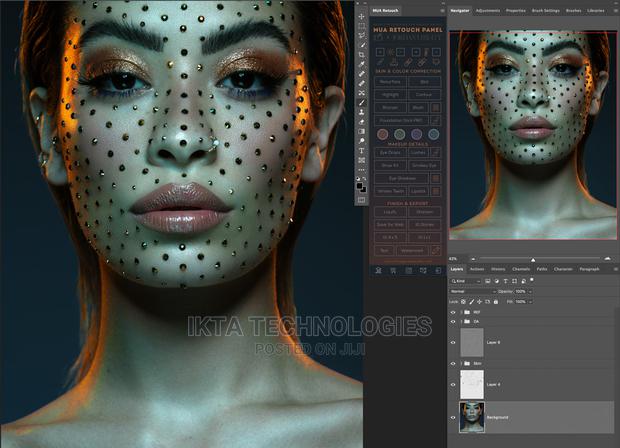The height and width of the screenshot is (448, 620).
Task: Toggle visibility of REF group
Action: click(x=453, y=312)
